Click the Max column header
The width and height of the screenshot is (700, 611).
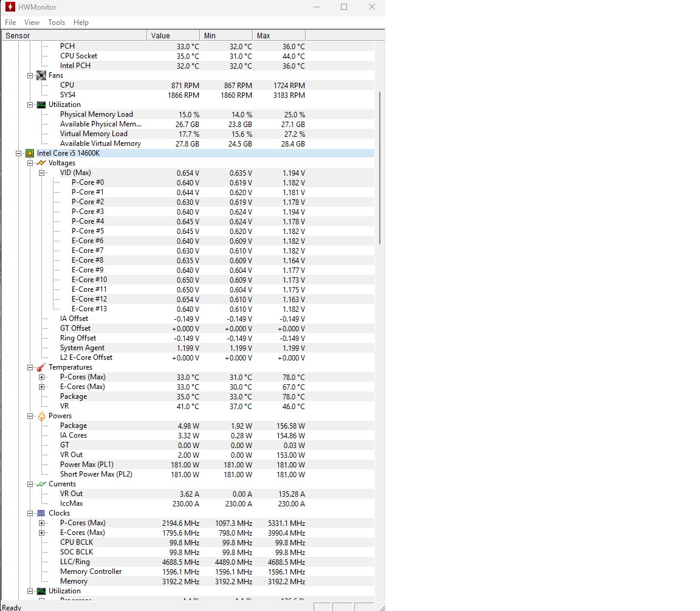coord(279,35)
